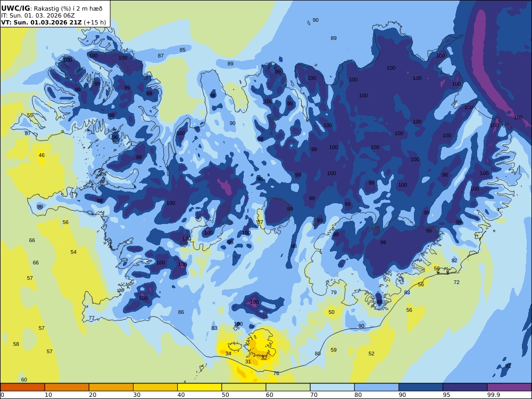Select the bright yellow 40–50 legend swatch
The height and width of the screenshot is (399, 532).
(x=199, y=387)
